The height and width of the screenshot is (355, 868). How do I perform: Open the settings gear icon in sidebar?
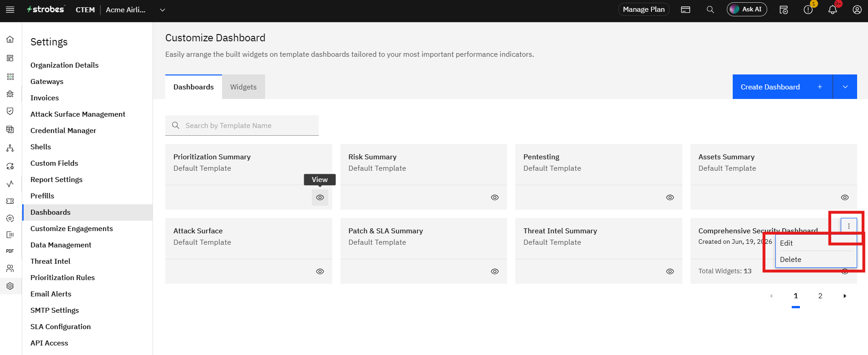(x=10, y=286)
